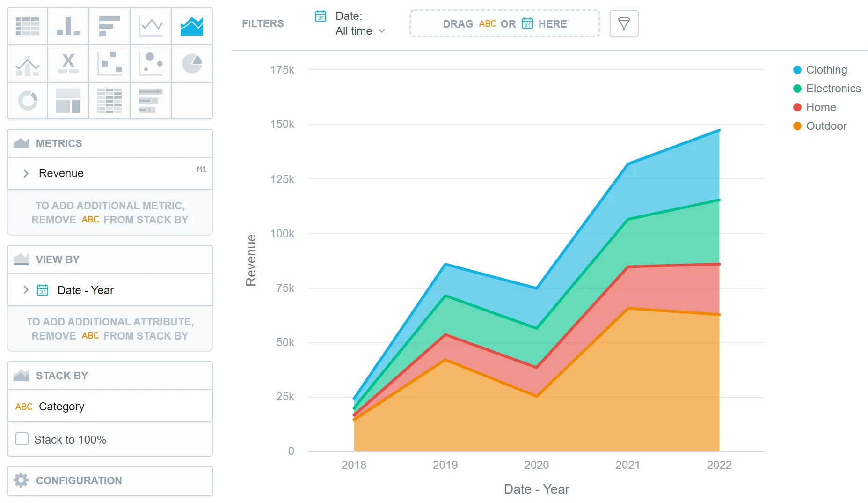Select the bubble chart icon
Image resolution: width=868 pixels, height=503 pixels.
tap(151, 64)
